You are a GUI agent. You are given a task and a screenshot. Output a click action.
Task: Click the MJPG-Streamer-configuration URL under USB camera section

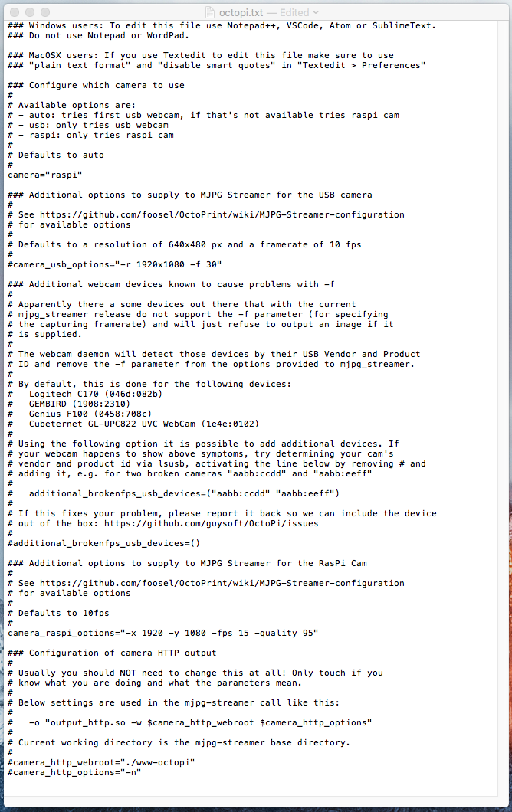pyautogui.click(x=222, y=214)
